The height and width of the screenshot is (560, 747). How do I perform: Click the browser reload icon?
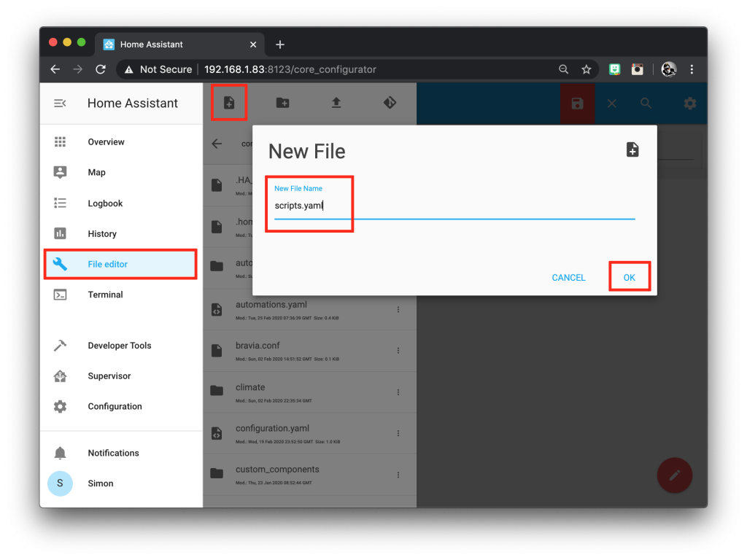coord(101,69)
